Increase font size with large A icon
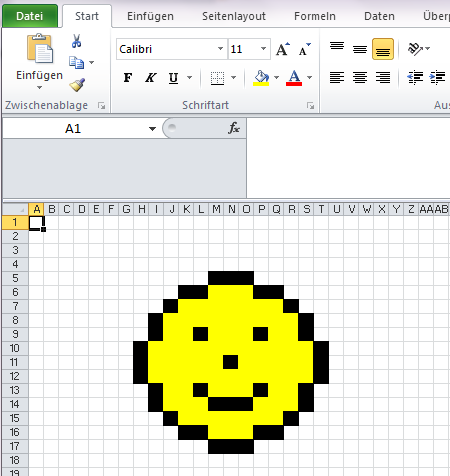Viewport: 450px width, 476px height. [x=283, y=49]
